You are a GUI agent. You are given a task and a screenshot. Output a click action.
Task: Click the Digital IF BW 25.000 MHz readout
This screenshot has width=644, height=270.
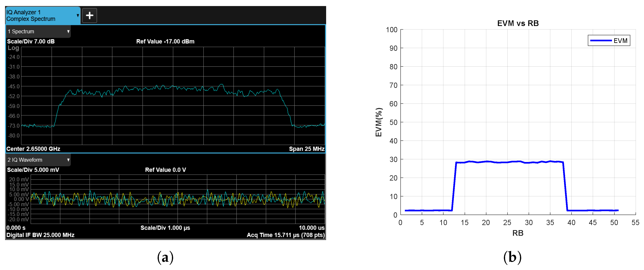[x=40, y=235]
